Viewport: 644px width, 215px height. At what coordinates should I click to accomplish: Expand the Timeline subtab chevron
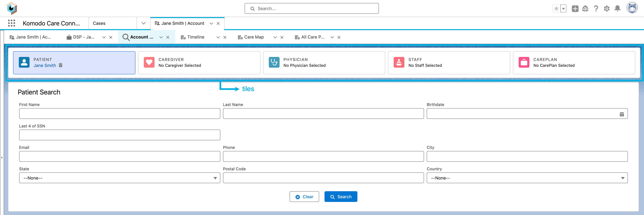click(x=218, y=37)
